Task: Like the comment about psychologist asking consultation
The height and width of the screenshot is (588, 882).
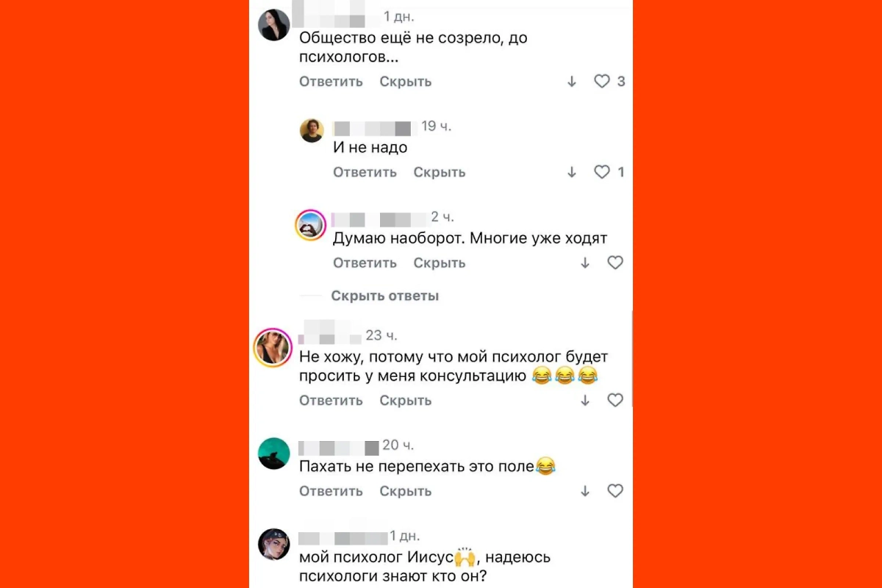Action: pos(615,400)
